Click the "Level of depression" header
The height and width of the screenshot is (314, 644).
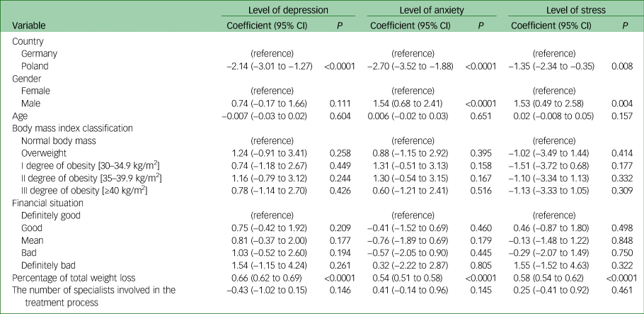(288, 9)
